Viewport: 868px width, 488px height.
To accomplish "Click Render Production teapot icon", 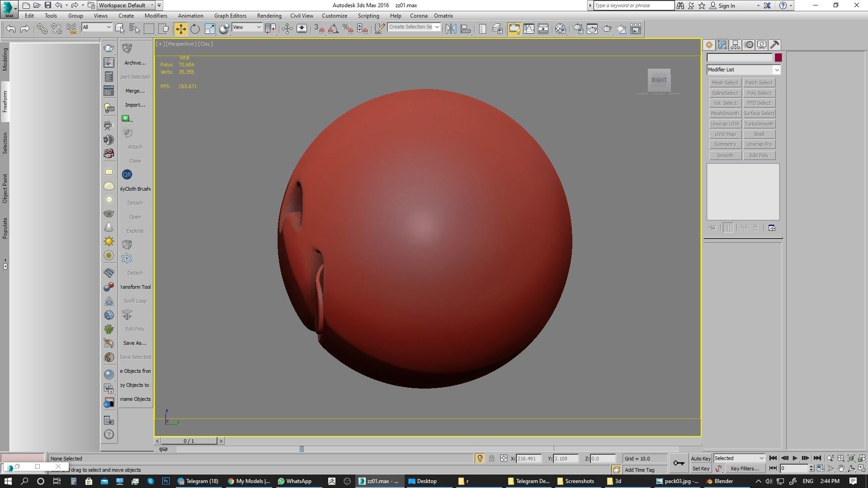I will [607, 29].
